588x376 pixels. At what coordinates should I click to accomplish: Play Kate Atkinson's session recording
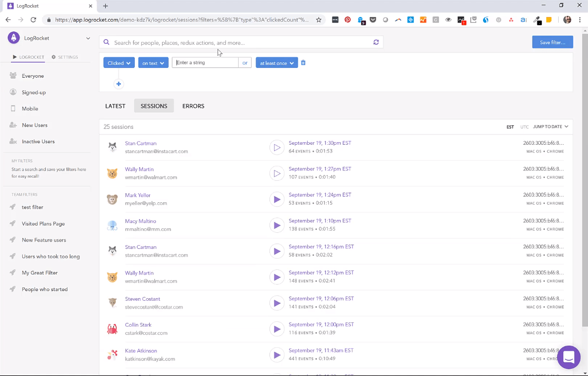click(277, 355)
